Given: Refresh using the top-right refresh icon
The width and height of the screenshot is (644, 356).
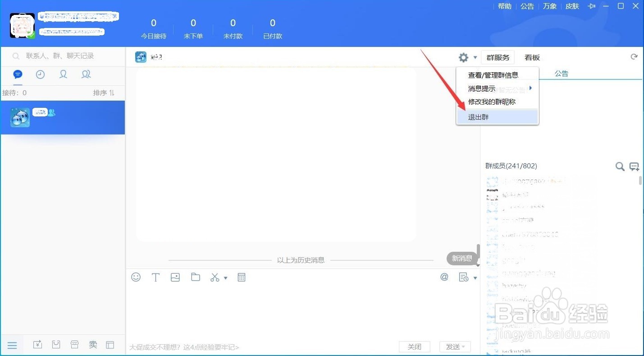Looking at the screenshot, I should tap(634, 56).
